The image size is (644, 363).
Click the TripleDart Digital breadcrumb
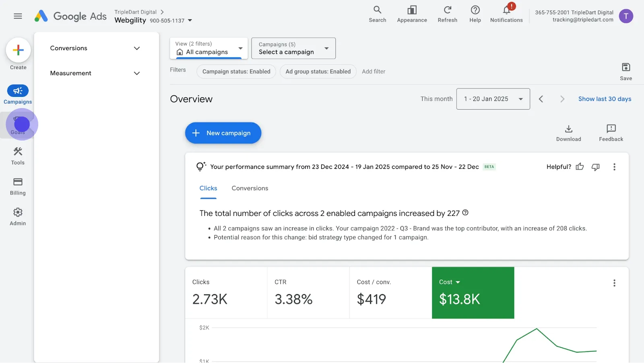135,12
